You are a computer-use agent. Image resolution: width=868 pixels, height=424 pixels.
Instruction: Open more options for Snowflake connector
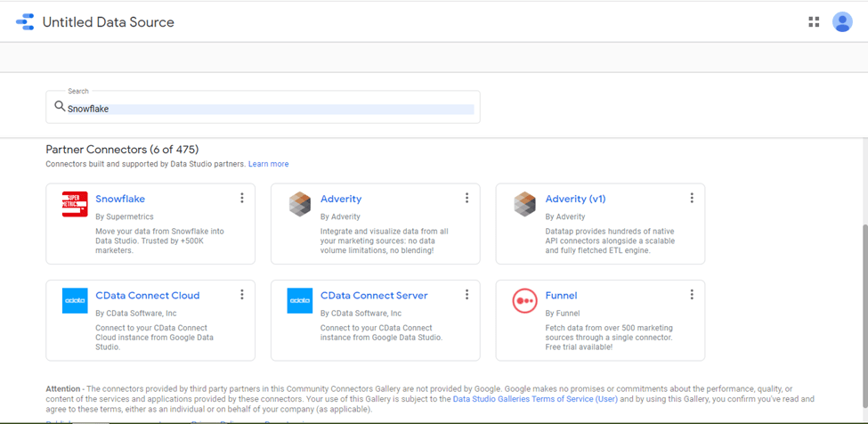[x=242, y=198]
